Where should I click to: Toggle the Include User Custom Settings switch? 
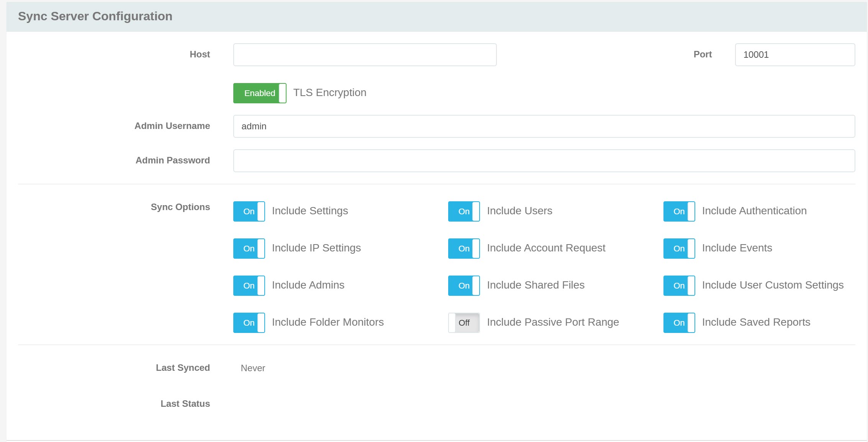click(679, 285)
